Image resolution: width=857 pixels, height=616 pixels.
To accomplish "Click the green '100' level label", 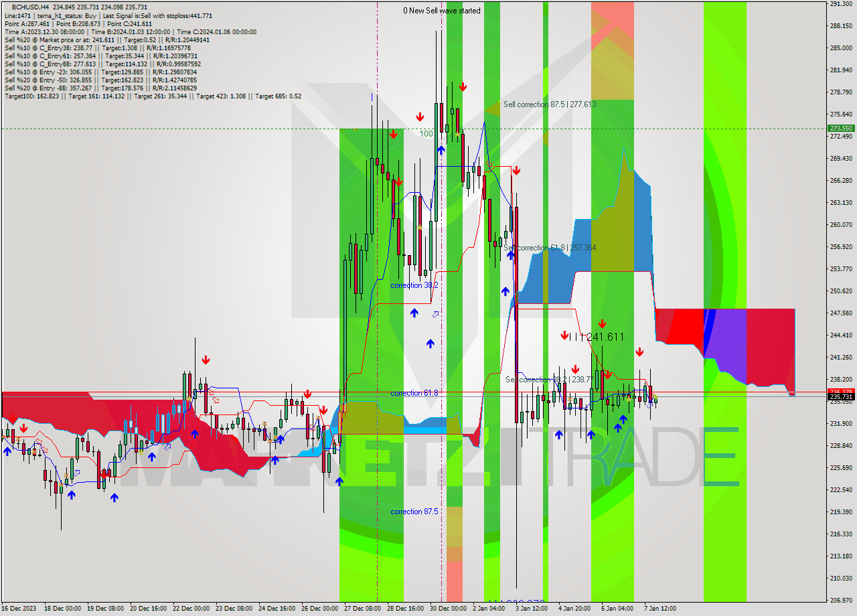I will [x=426, y=134].
